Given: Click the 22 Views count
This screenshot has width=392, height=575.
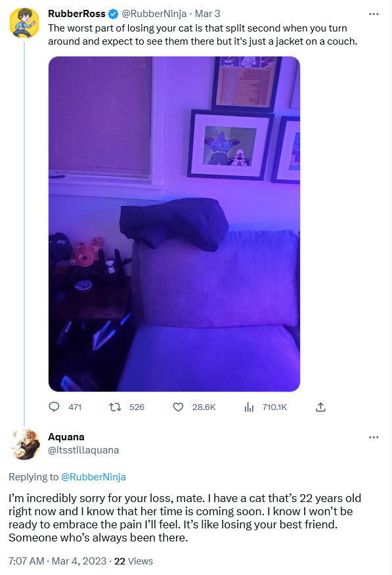Looking at the screenshot, I should 134,561.
